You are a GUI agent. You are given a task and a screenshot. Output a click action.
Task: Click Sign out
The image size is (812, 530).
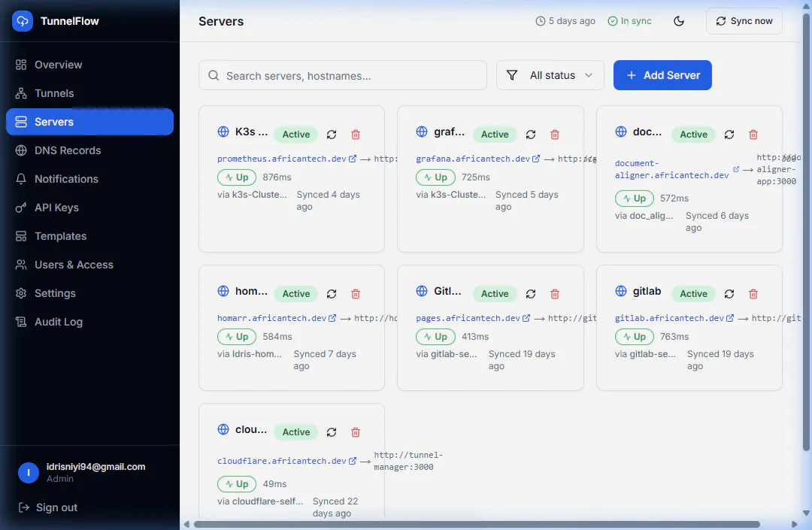47,507
